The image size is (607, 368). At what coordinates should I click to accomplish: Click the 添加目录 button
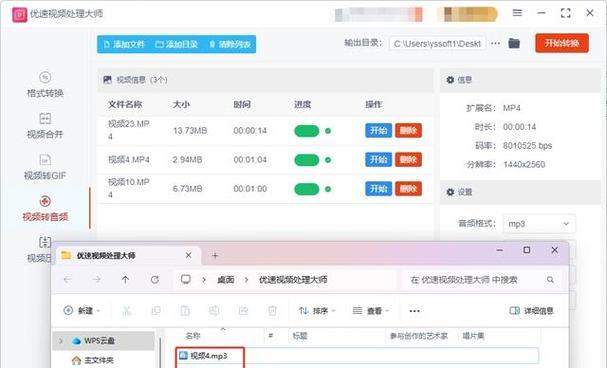(x=177, y=45)
